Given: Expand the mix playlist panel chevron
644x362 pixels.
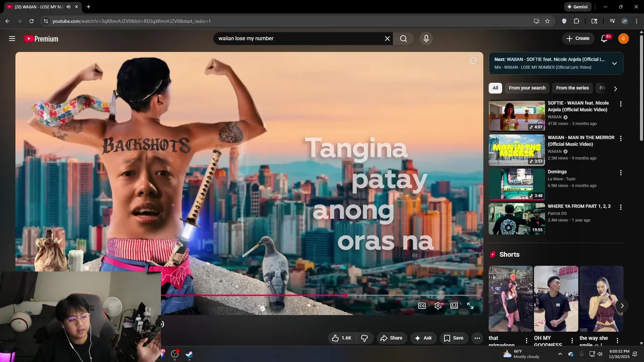Looking at the screenshot, I should click(614, 63).
